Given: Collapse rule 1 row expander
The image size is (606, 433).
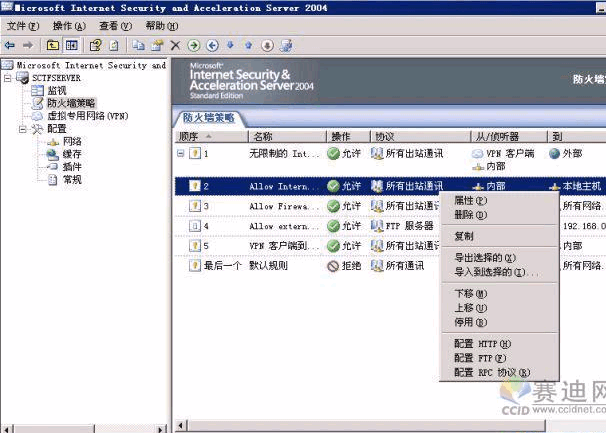Looking at the screenshot, I should [180, 153].
